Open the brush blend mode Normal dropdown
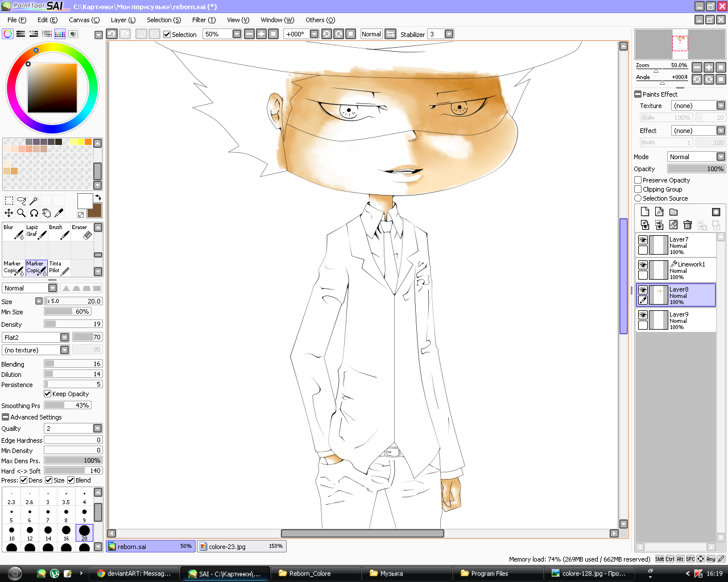The height and width of the screenshot is (582, 728). [x=53, y=288]
